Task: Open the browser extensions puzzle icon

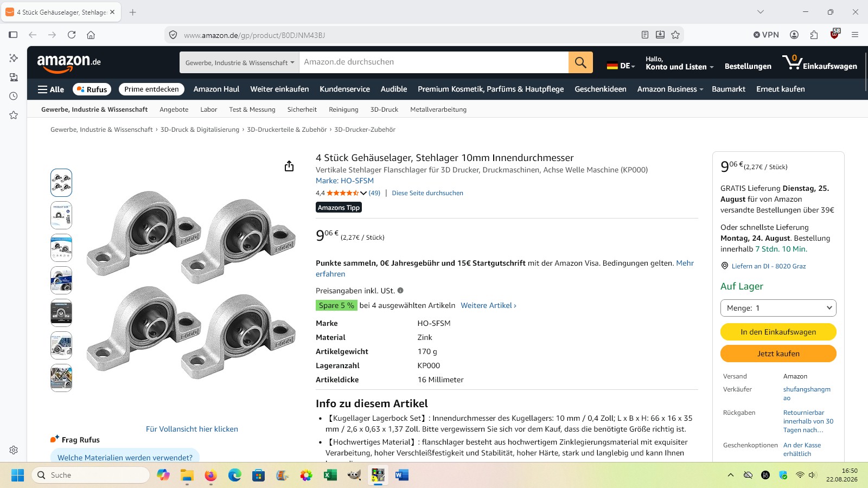Action: point(814,35)
